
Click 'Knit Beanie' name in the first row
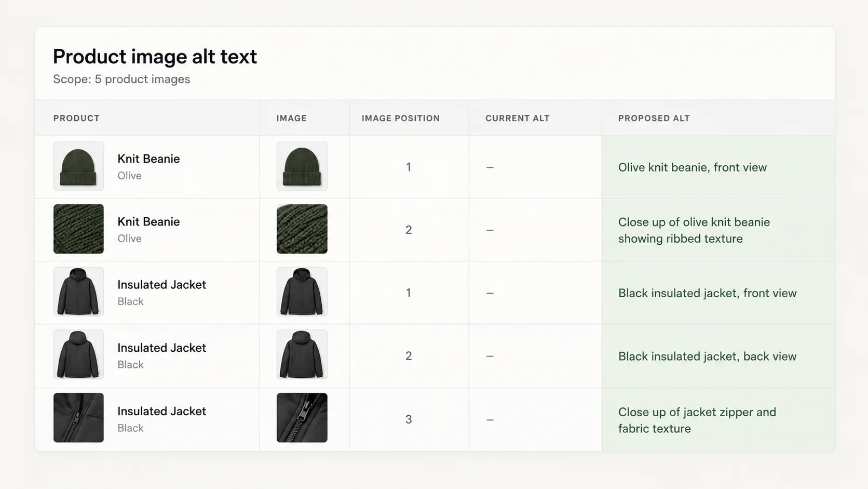[148, 159]
